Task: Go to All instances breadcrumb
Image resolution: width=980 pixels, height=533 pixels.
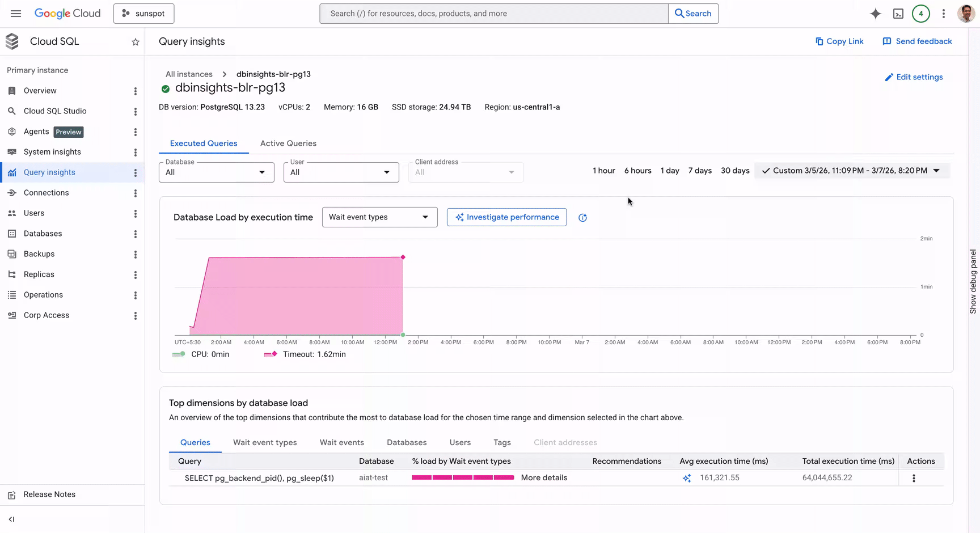Action: pyautogui.click(x=189, y=74)
